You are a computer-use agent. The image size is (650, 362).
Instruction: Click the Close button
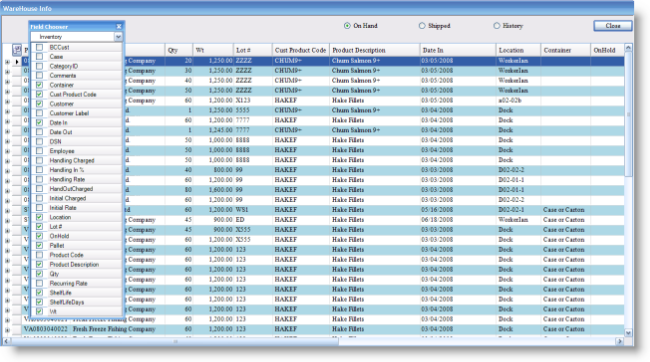pos(613,26)
